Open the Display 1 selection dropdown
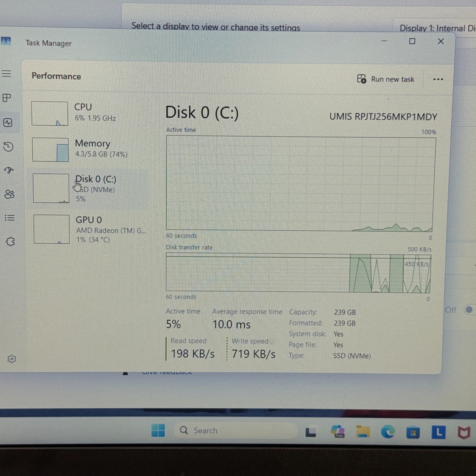Viewport: 476px width, 476px height. [436, 28]
